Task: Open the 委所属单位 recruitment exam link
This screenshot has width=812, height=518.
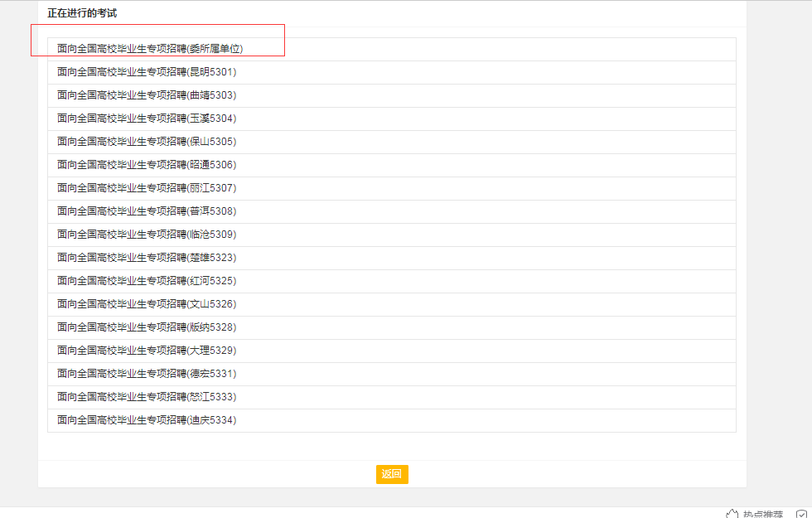Action: [x=150, y=49]
